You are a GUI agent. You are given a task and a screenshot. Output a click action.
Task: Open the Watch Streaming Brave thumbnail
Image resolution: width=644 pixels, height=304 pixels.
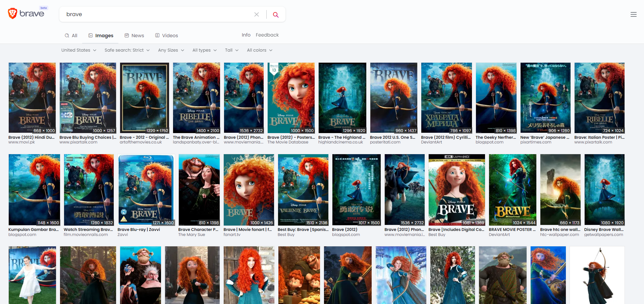89,190
